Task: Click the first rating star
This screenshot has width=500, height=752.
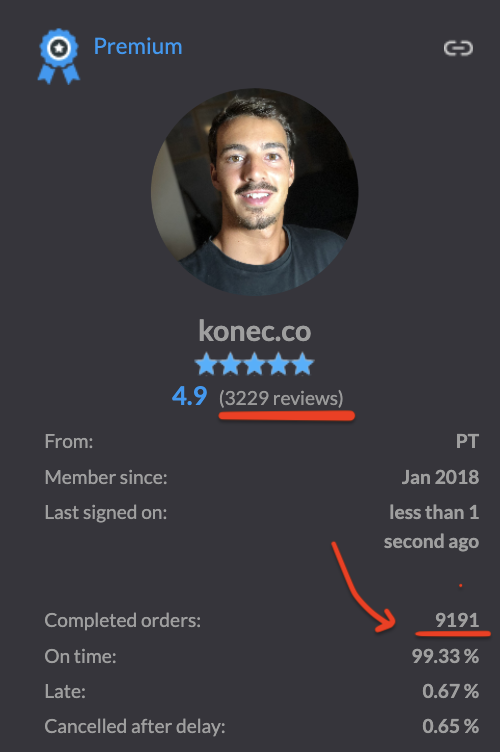Action: pos(207,364)
